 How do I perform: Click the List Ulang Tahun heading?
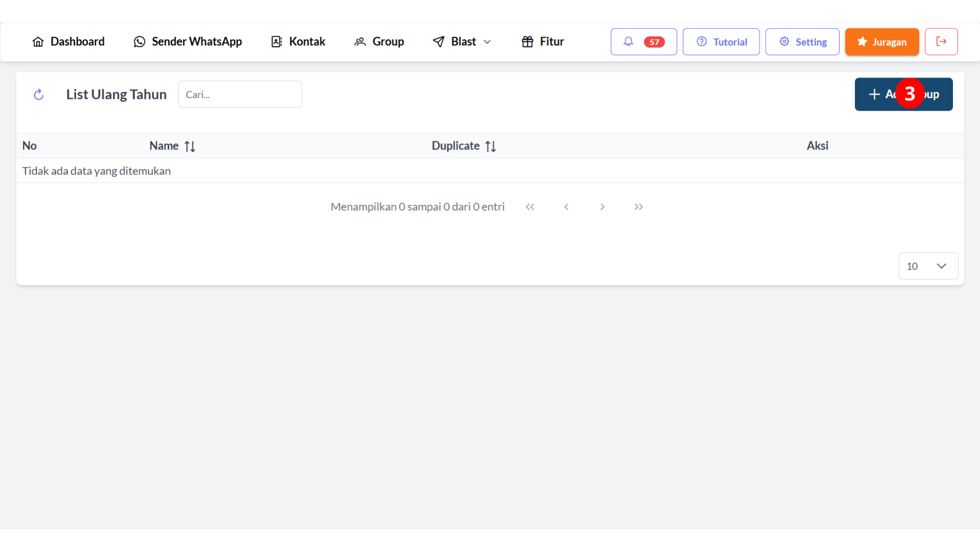[116, 94]
